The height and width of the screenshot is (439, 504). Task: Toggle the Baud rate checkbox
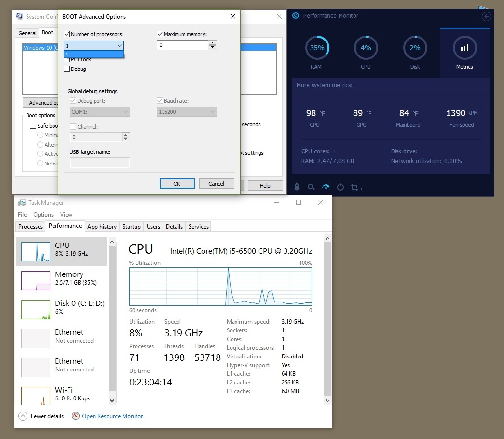pos(160,101)
